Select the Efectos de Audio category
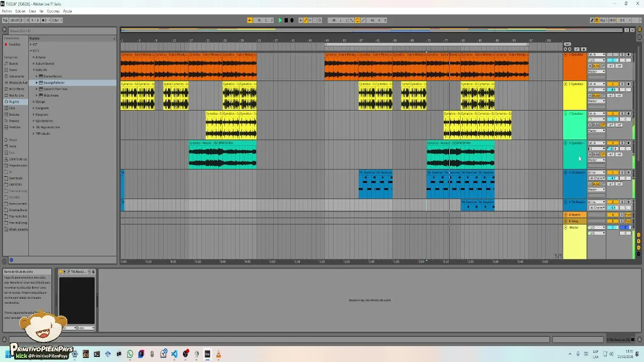The image size is (644, 362). pos(16,82)
